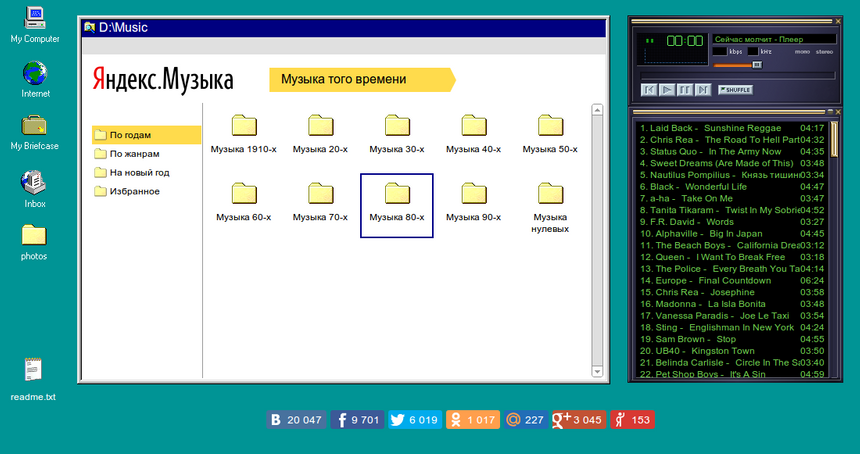Select track The Beach Boys - California Dreamin
The height and width of the screenshot is (454, 860).
click(x=732, y=245)
